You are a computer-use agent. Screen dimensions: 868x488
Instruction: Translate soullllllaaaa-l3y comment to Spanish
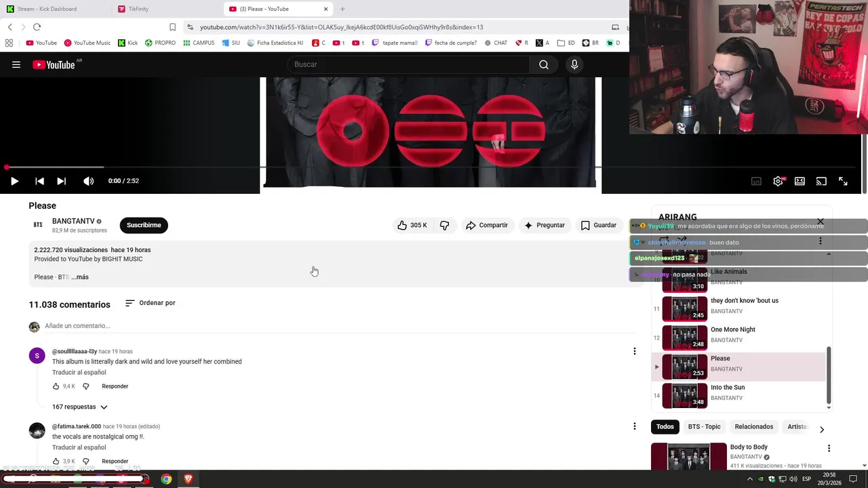coord(79,372)
